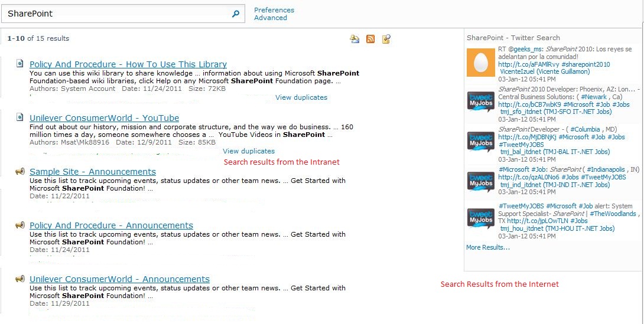
Task: Click the search from Windows icon
Action: tap(386, 39)
